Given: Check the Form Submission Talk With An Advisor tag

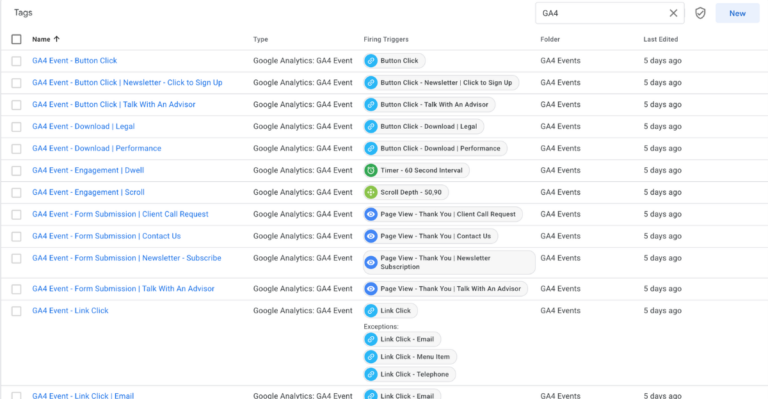Looking at the screenshot, I should click(x=16, y=289).
